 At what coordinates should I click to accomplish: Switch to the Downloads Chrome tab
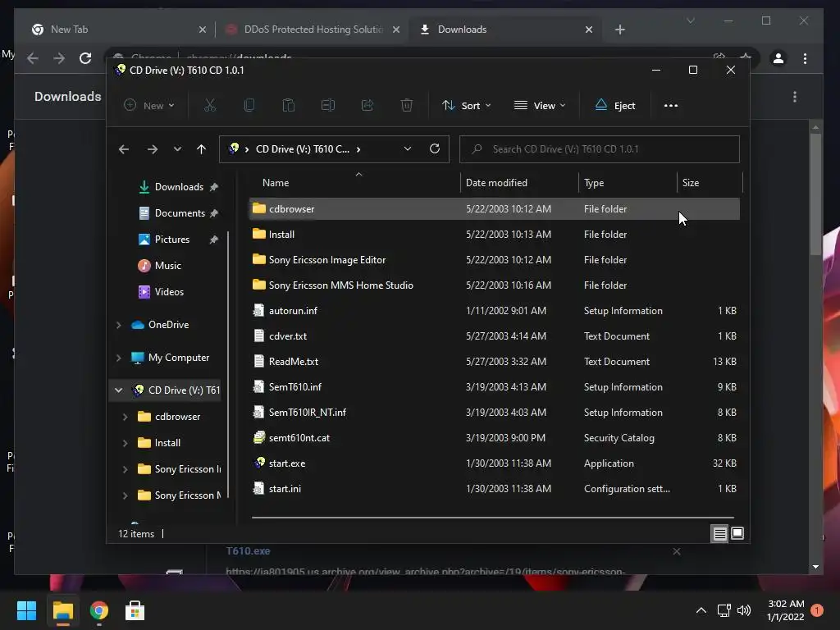(505, 30)
